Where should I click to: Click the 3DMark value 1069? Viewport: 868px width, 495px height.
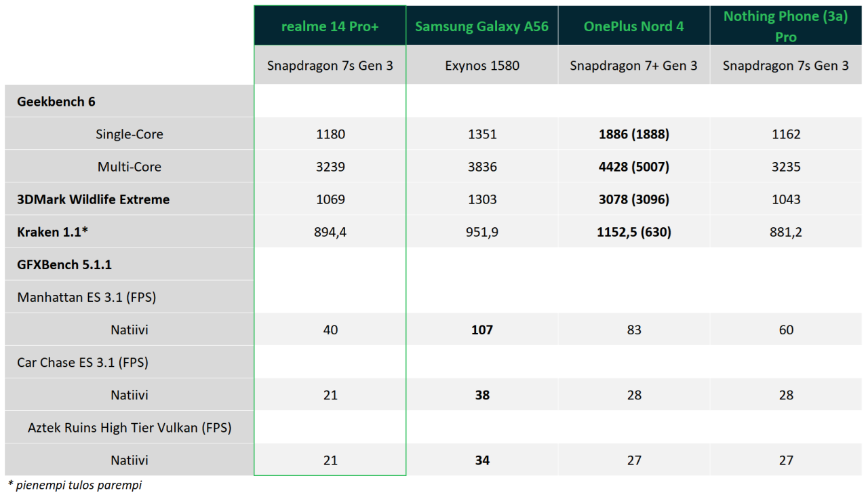(x=330, y=199)
